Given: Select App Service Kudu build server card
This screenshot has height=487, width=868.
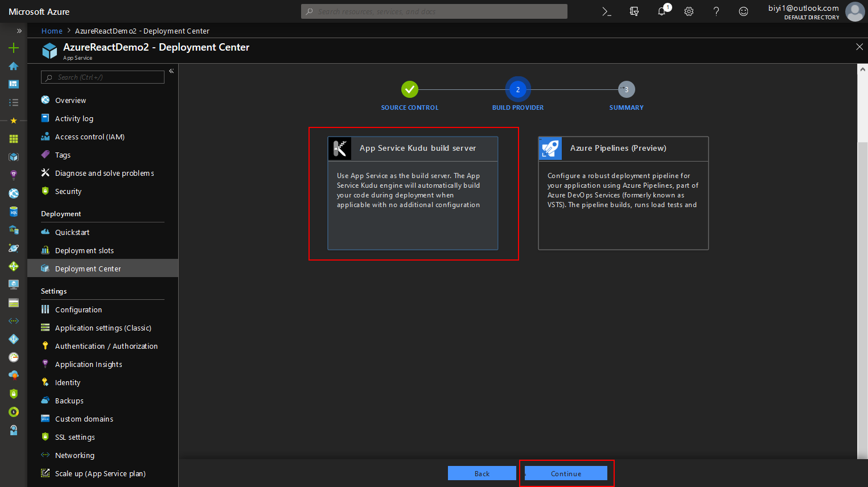Looking at the screenshot, I should [x=413, y=193].
